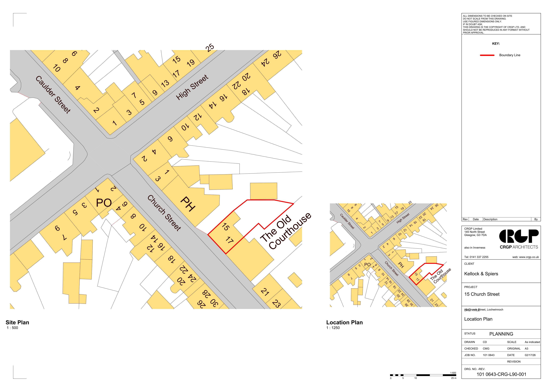Viewport: 554px width, 392px height.
Task: Click drawing number '101 0643-CRG-L90-001'
Action: pyautogui.click(x=501, y=374)
